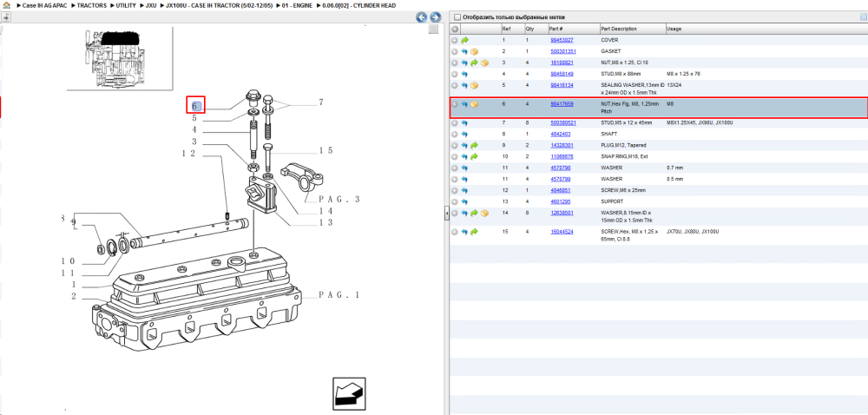Open the JXU breadcrumb level
Screen dimensions: 868x415
150,5
